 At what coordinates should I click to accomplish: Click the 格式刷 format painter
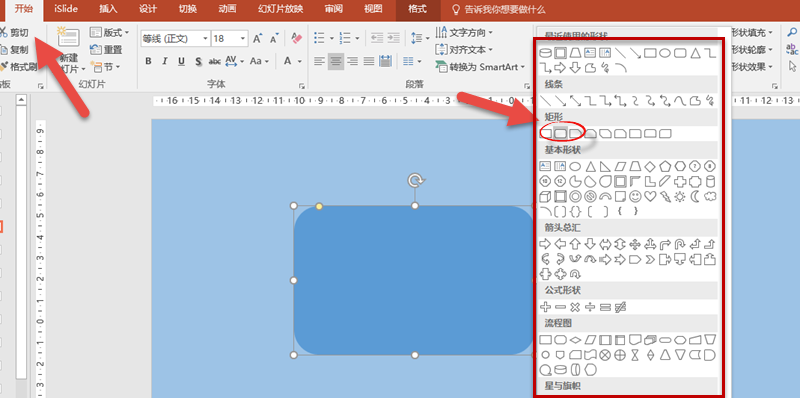pyautogui.click(x=18, y=67)
